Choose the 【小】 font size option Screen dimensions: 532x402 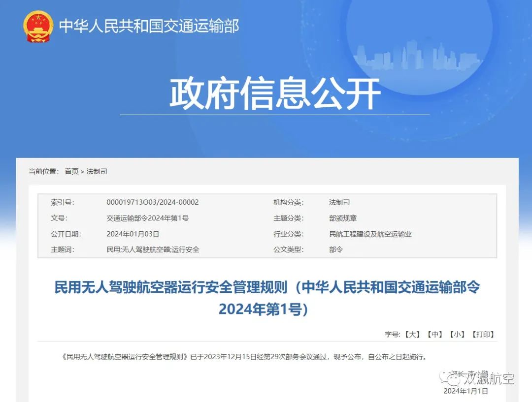pos(457,334)
